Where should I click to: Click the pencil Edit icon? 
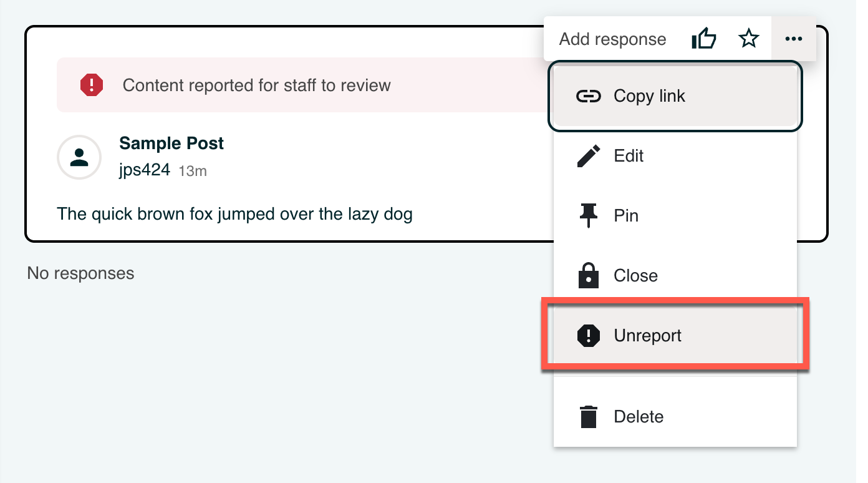(588, 156)
